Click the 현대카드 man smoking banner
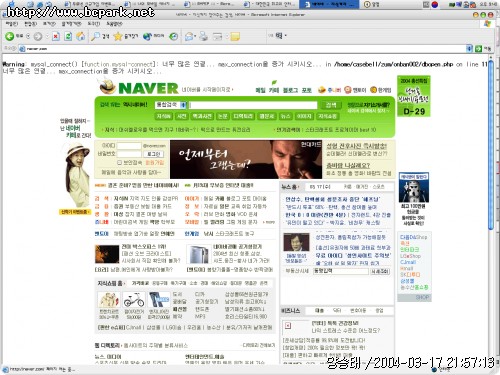This screenshot has width=500, height=375. [246, 159]
